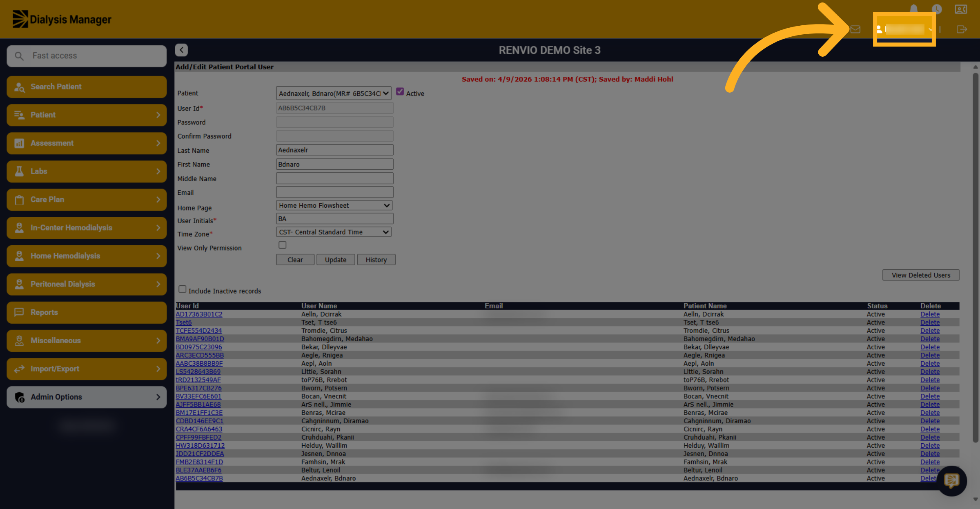
Task: Open the Patient dropdown
Action: click(334, 93)
